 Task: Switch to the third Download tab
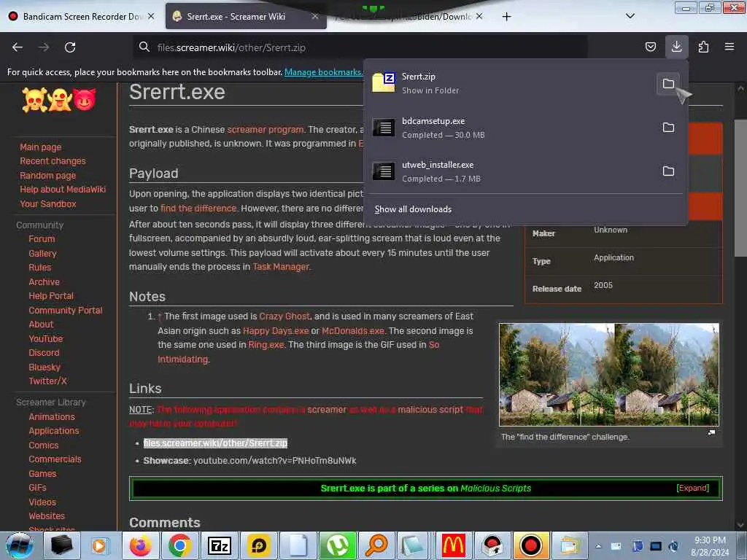pyautogui.click(x=410, y=17)
